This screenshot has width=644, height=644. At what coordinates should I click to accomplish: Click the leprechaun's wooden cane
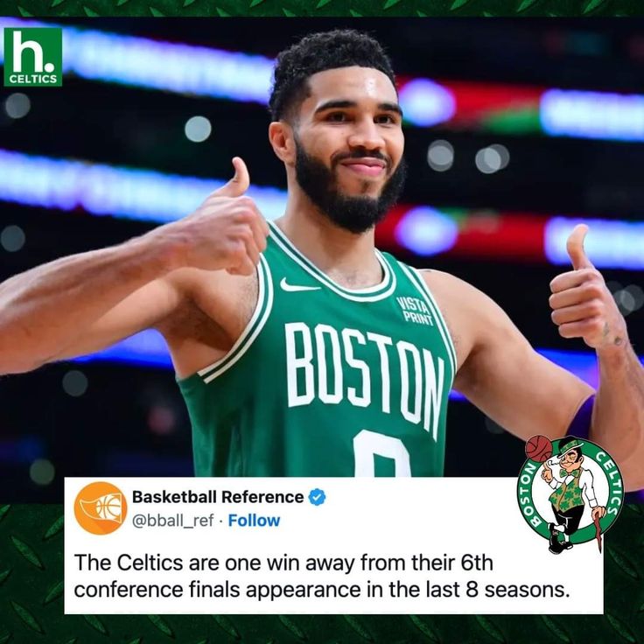(x=598, y=530)
